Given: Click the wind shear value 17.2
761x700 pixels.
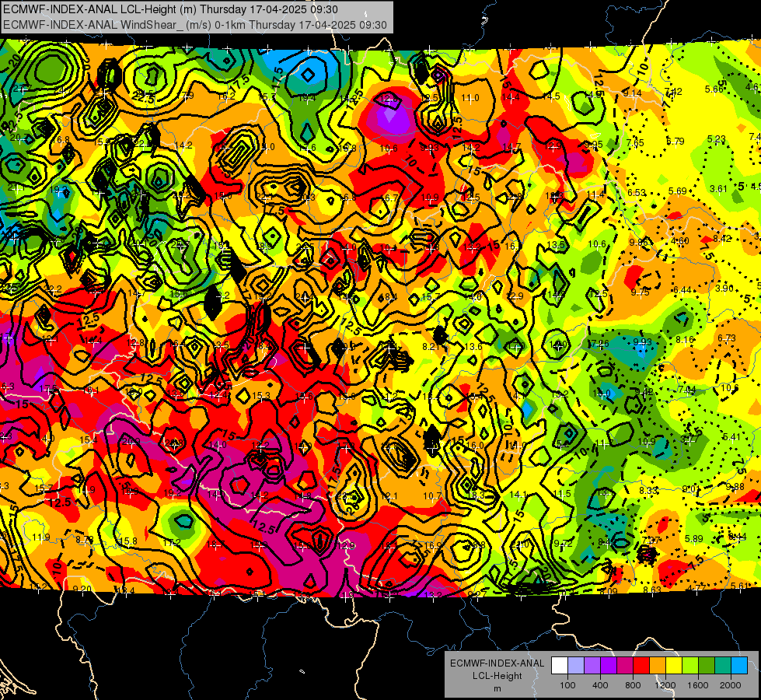Looking at the screenshot, I should pyautogui.click(x=172, y=543).
